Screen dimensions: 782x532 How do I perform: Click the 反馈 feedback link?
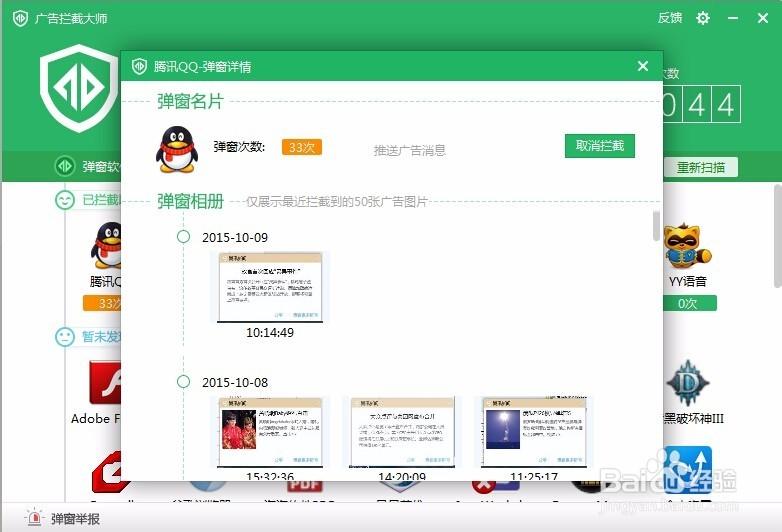pos(670,18)
